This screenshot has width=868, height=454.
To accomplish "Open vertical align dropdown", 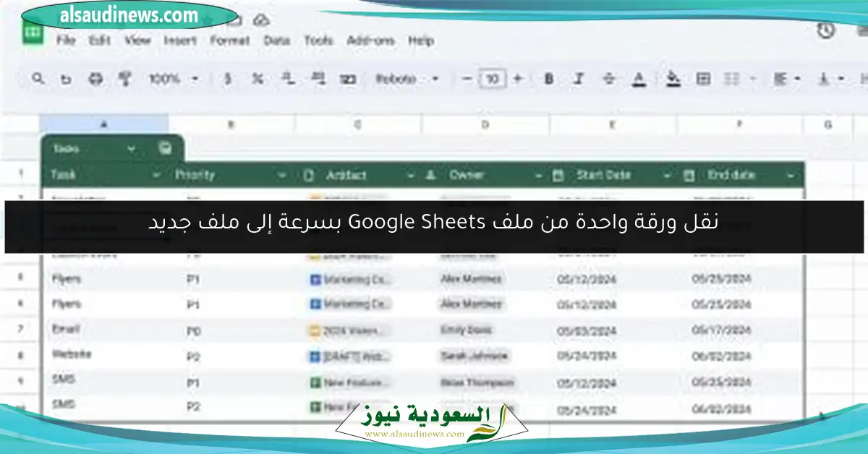I will (x=830, y=79).
